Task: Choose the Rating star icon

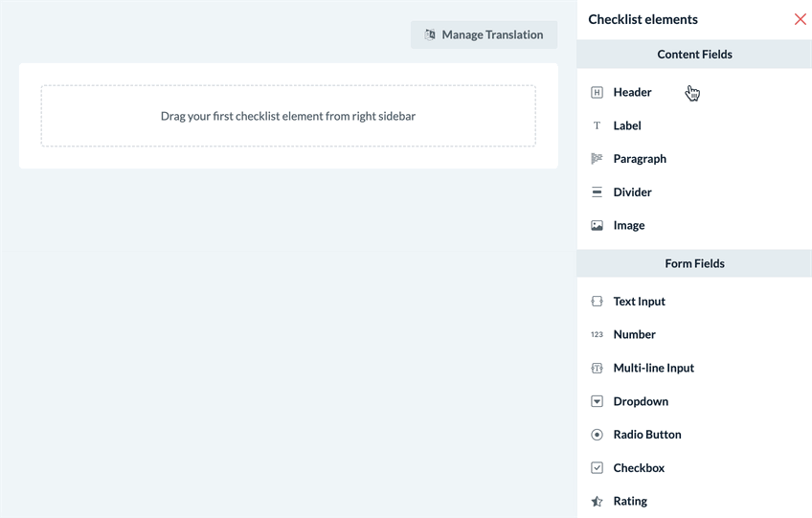Action: [x=597, y=502]
